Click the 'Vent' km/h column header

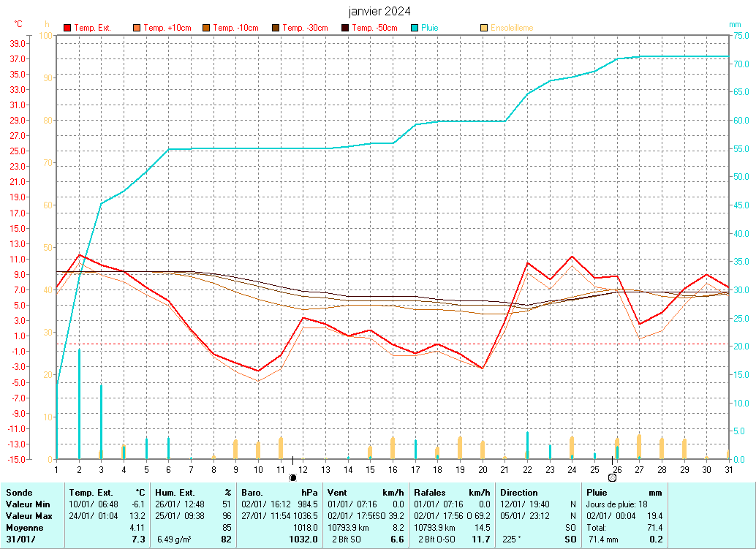[x=338, y=493]
